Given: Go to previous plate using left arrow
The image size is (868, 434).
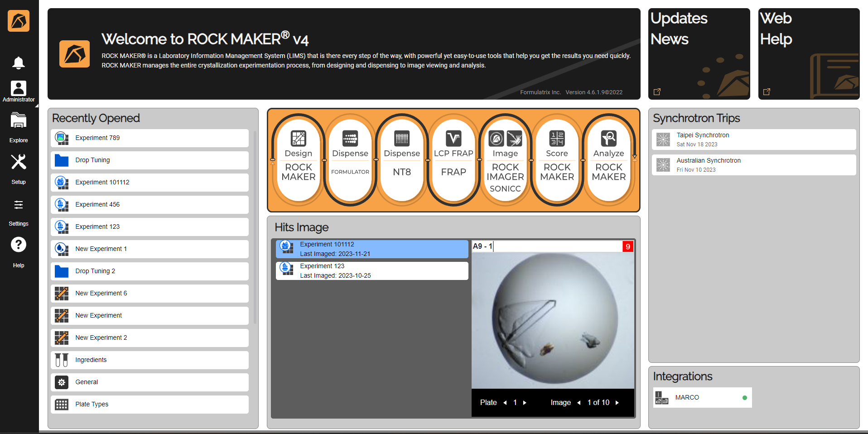Looking at the screenshot, I should point(505,403).
